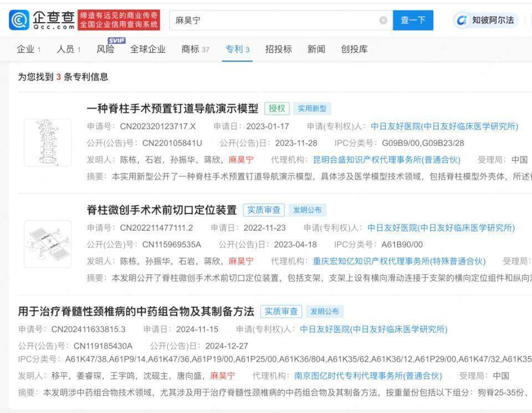Clear the search box with the x icon
The image size is (532, 413).
pos(382,20)
